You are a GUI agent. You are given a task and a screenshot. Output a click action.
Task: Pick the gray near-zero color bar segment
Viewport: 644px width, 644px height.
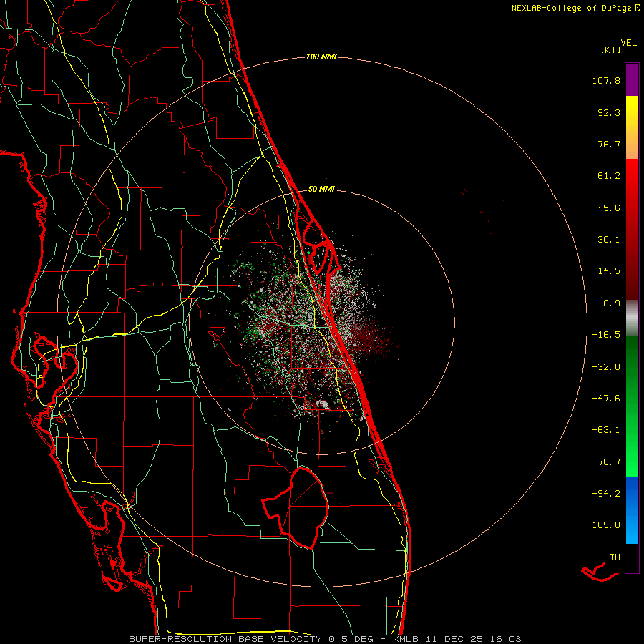pyautogui.click(x=632, y=318)
